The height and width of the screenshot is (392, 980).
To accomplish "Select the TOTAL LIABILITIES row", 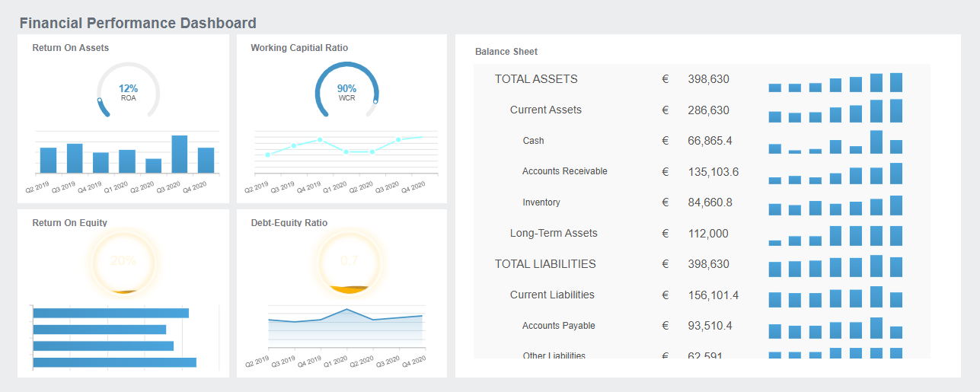I will click(544, 264).
